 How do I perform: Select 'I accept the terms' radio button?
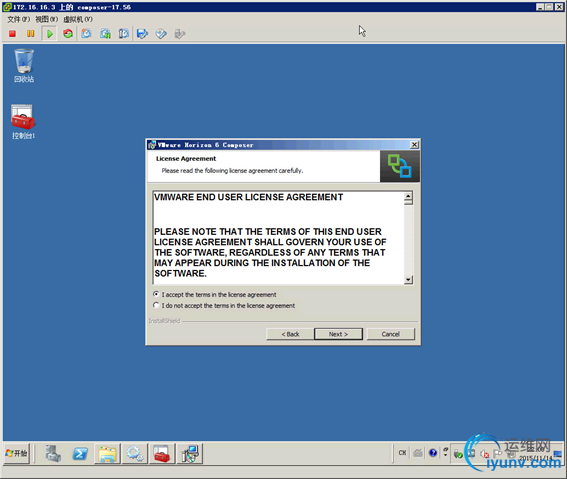click(156, 294)
